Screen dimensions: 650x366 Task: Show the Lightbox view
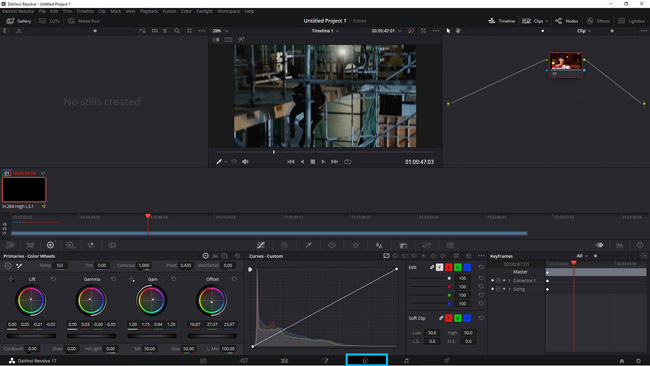click(631, 21)
